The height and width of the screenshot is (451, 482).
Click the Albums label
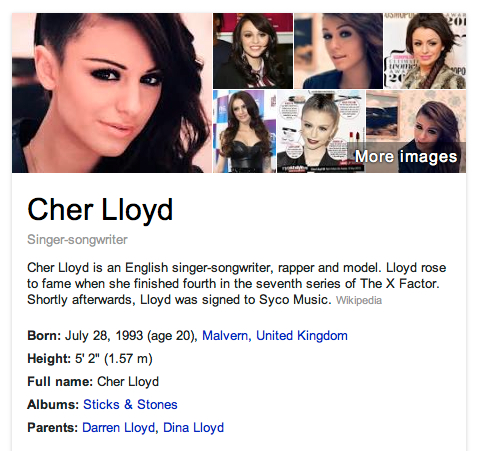point(53,404)
